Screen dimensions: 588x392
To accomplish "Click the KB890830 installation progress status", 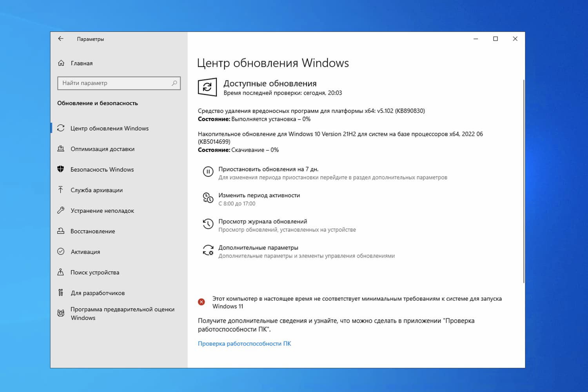I will (254, 119).
